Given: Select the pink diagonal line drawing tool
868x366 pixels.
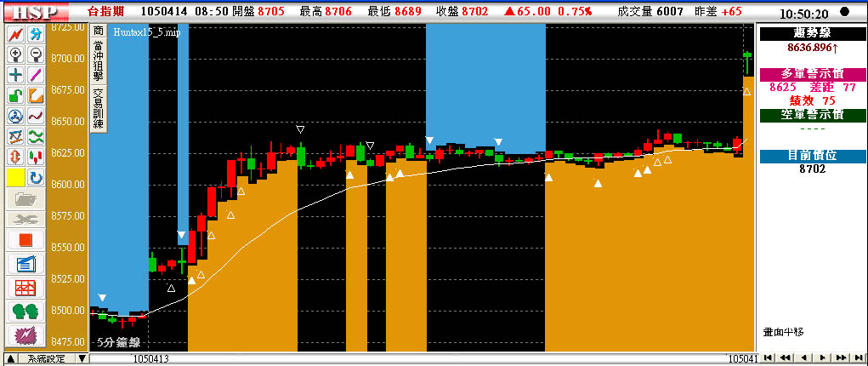Looking at the screenshot, I should tap(36, 74).
